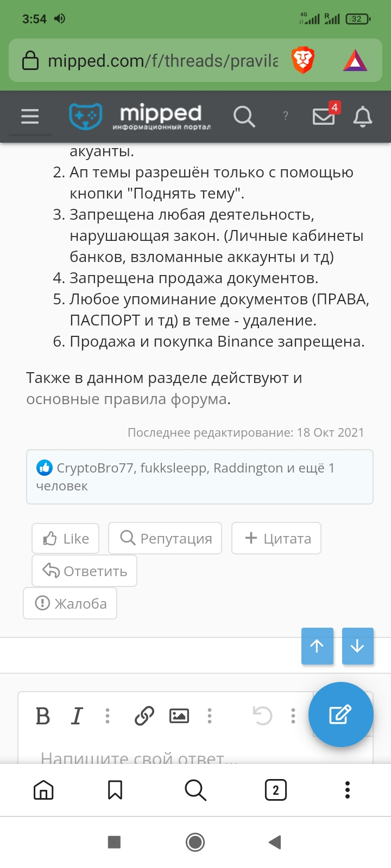
Task: Expand more text formatting options after italic
Action: click(x=108, y=716)
